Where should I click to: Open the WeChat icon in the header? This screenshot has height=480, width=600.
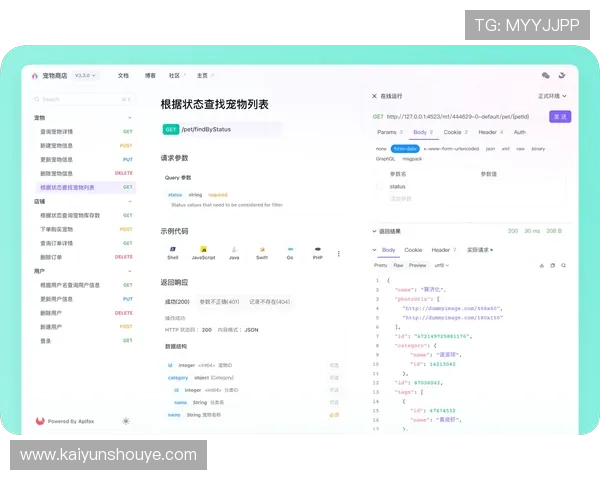click(546, 75)
